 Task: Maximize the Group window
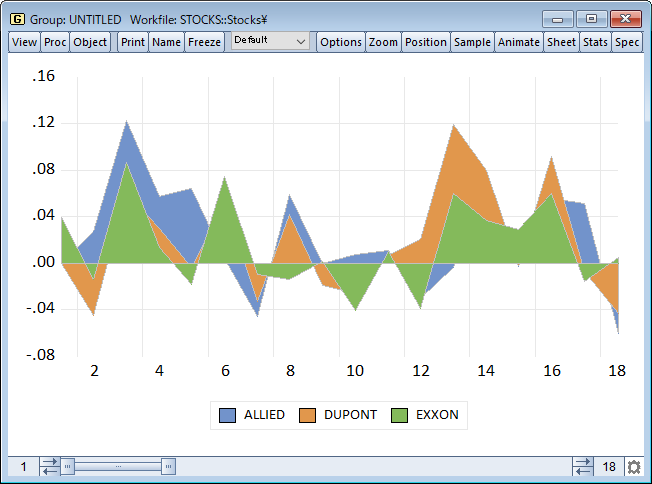click(x=591, y=19)
